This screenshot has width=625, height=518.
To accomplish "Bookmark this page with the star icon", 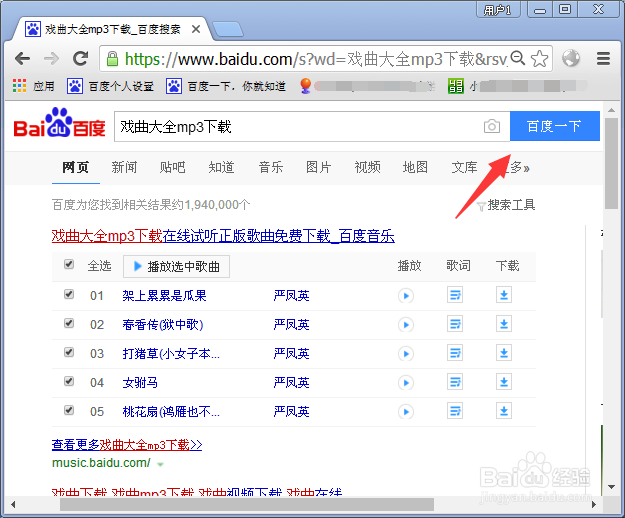I will coord(539,59).
